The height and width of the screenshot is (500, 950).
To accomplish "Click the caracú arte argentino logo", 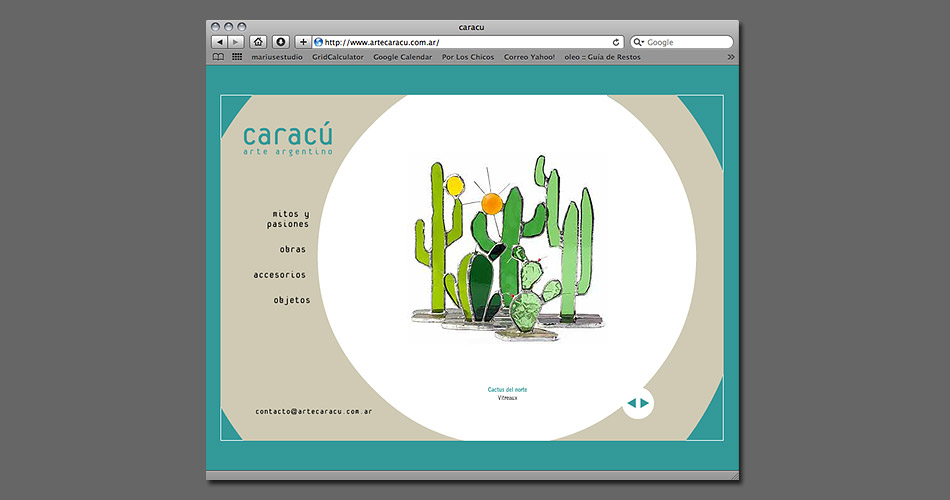I will click(288, 138).
